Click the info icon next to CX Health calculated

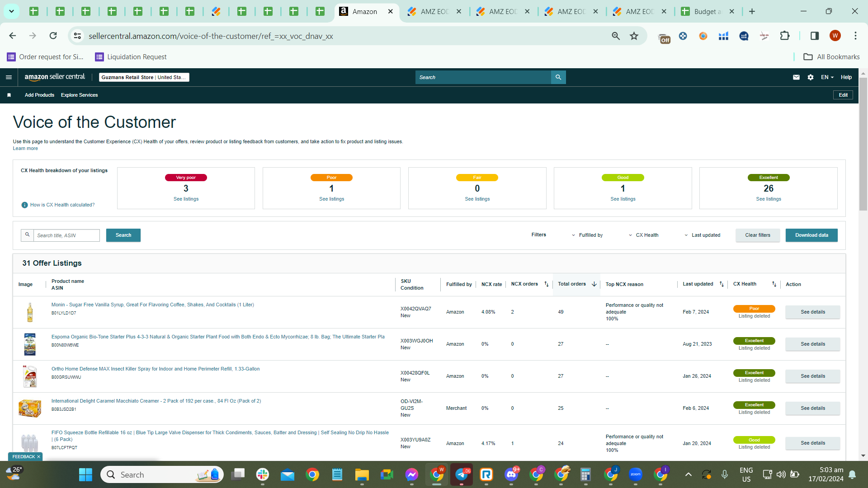pos(25,205)
